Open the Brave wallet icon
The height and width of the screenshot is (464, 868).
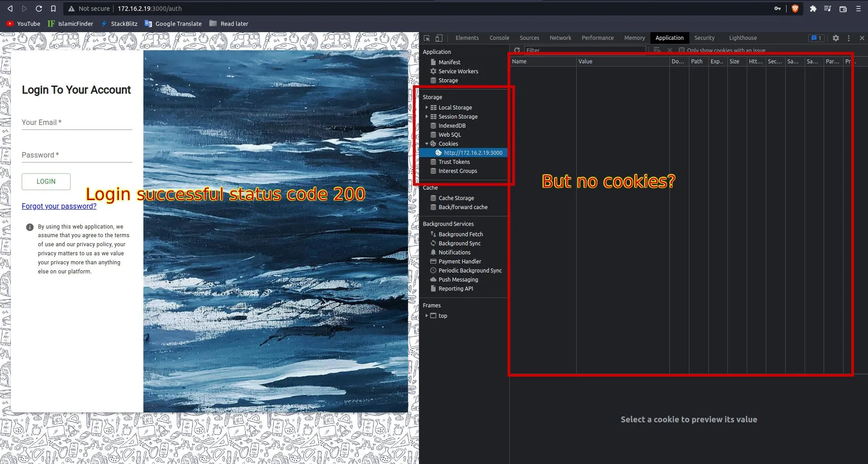[843, 9]
